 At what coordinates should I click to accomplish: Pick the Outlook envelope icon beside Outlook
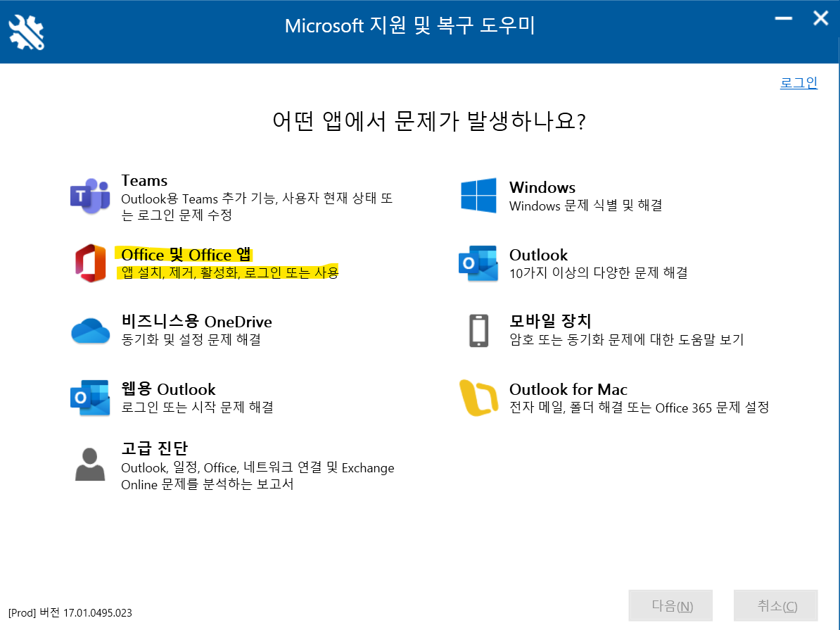[x=478, y=263]
